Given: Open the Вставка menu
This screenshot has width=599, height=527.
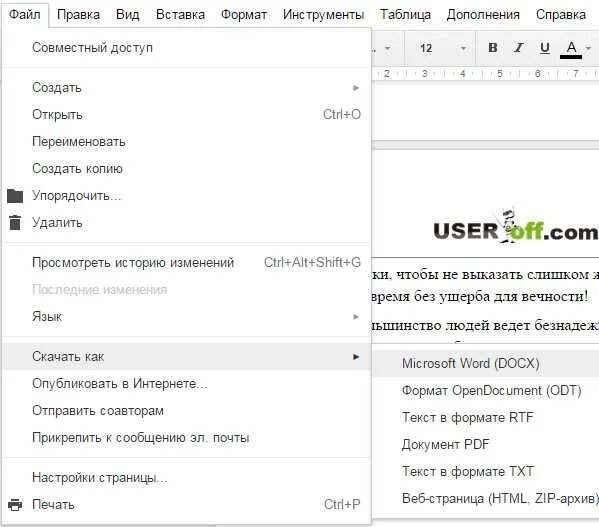Looking at the screenshot, I should click(180, 15).
